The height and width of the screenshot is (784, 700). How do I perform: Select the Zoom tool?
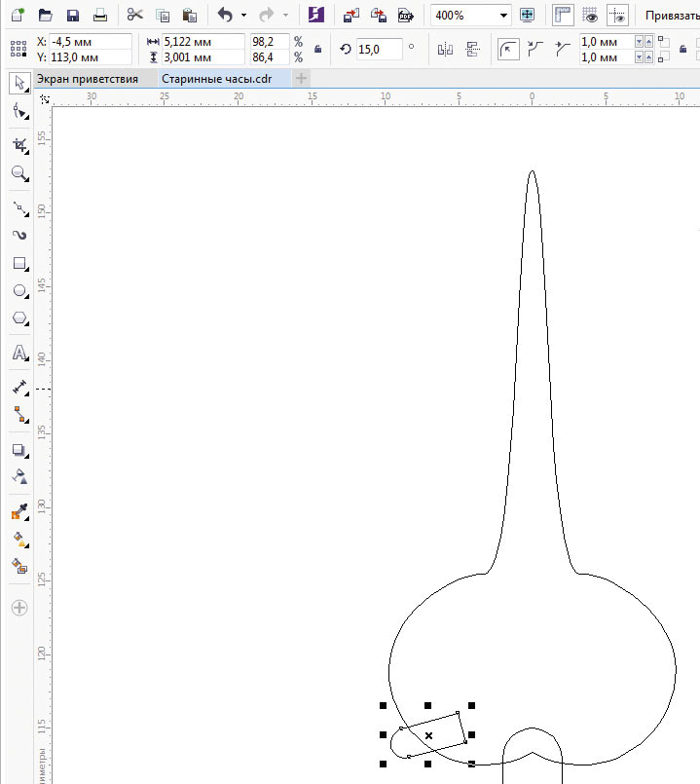[x=20, y=173]
